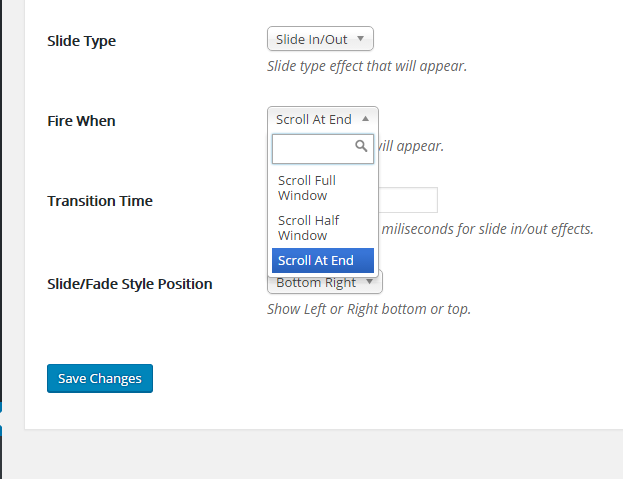Click the Slide Type label
The height and width of the screenshot is (479, 623).
tap(81, 41)
